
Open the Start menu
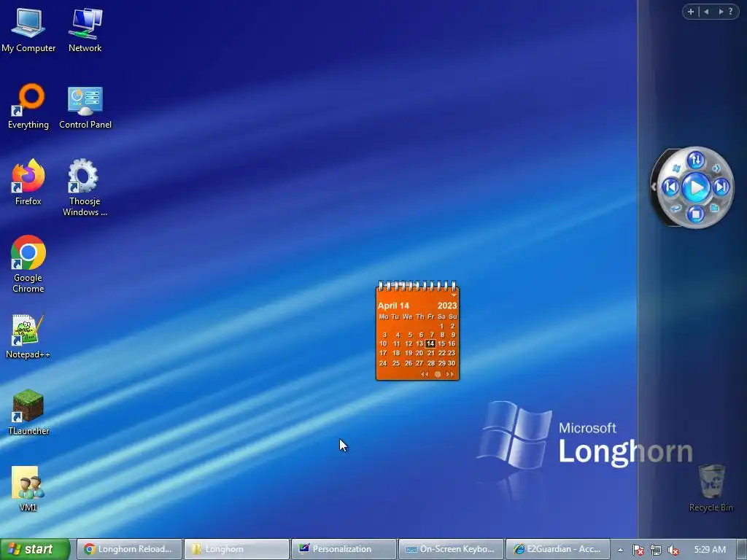point(35,549)
